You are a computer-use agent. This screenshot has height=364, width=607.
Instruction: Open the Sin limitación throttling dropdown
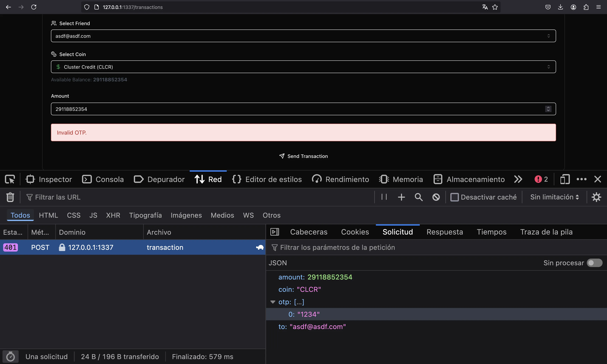[x=554, y=197]
